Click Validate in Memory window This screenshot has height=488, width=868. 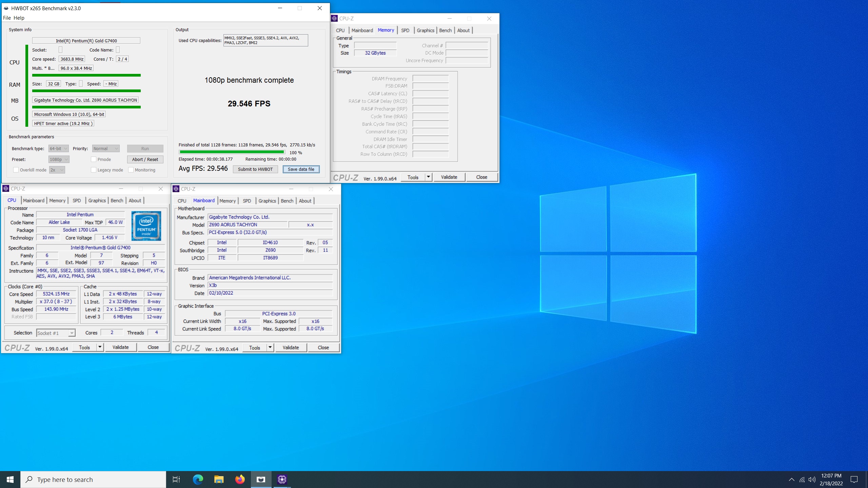click(x=449, y=177)
